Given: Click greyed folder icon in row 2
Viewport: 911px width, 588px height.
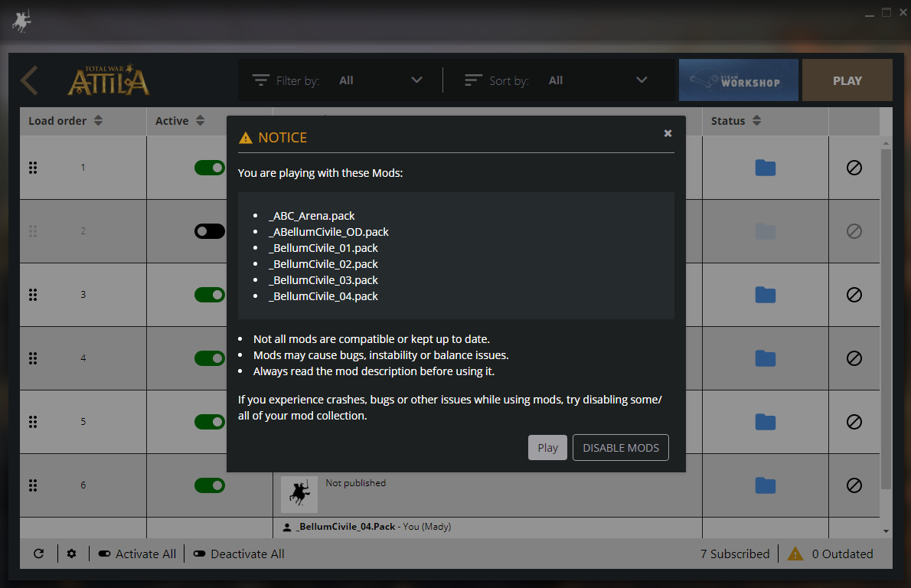Looking at the screenshot, I should (766, 231).
